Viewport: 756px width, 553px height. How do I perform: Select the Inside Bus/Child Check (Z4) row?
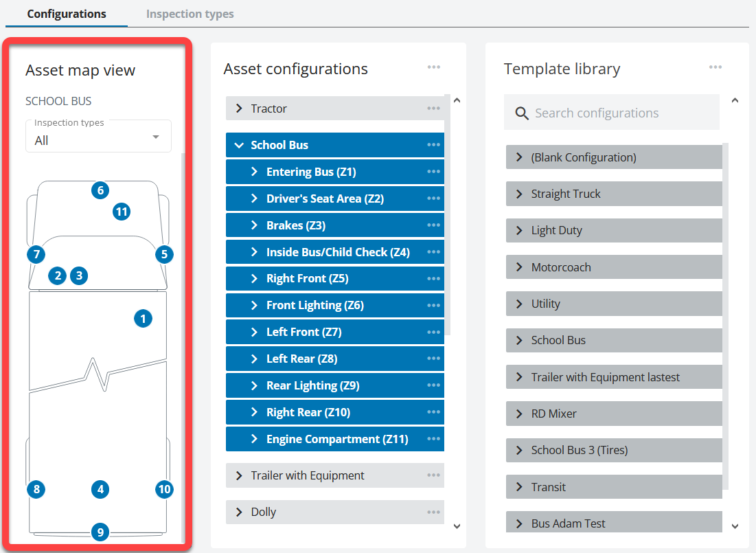tap(335, 252)
